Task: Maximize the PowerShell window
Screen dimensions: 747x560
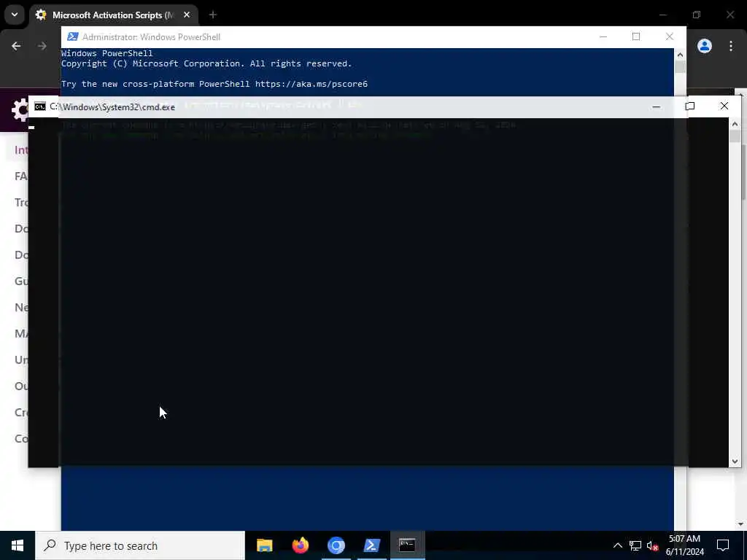Action: [636, 36]
